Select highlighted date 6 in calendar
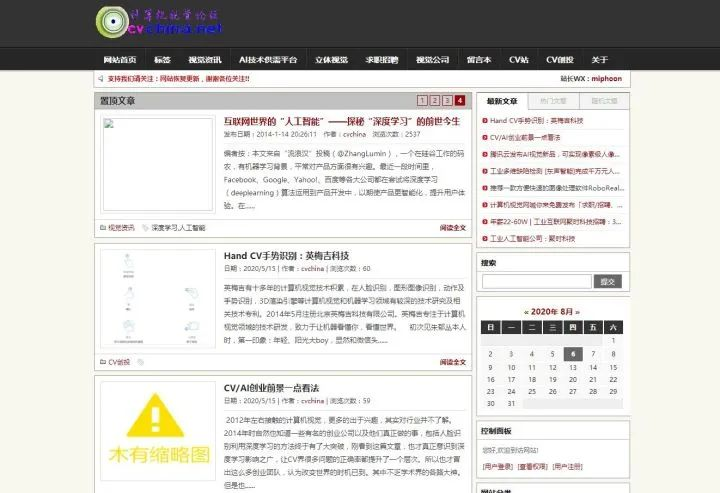 point(573,354)
